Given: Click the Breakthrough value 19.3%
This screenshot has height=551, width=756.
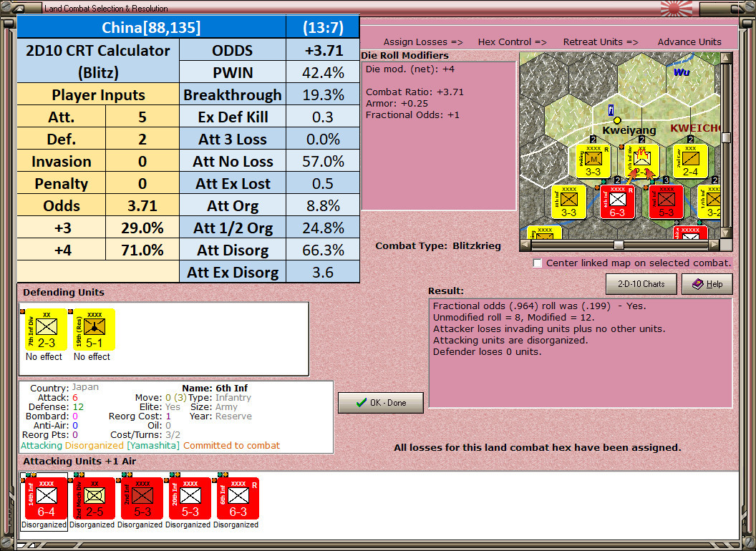Looking at the screenshot, I should [323, 95].
